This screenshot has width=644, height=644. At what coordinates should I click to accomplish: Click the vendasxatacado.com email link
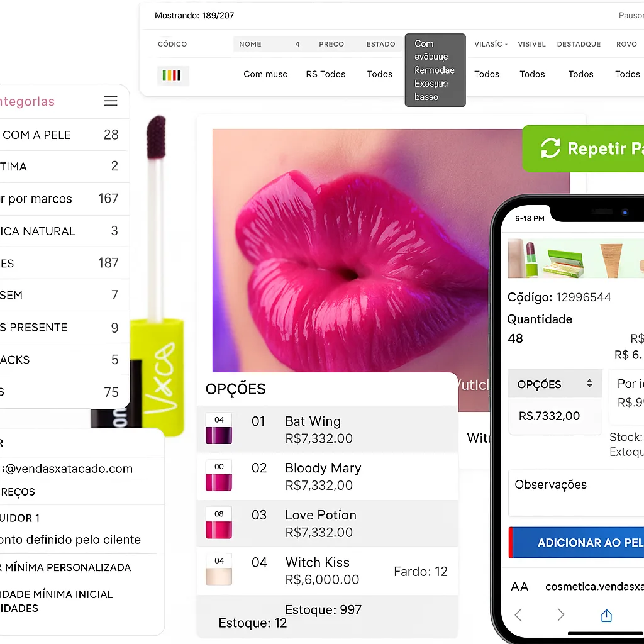click(x=66, y=469)
